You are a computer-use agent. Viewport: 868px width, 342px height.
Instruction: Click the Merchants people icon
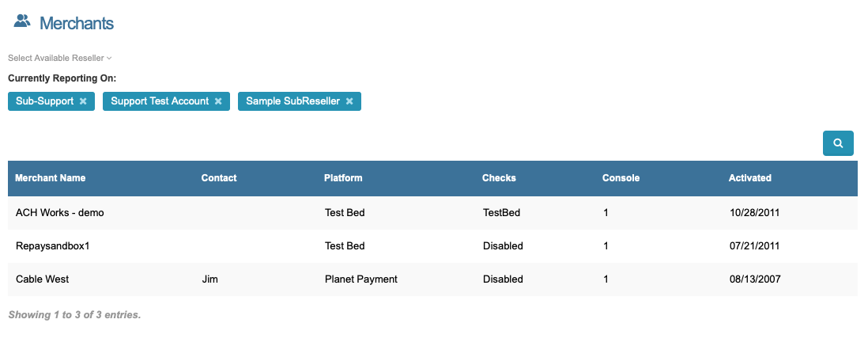(22, 22)
